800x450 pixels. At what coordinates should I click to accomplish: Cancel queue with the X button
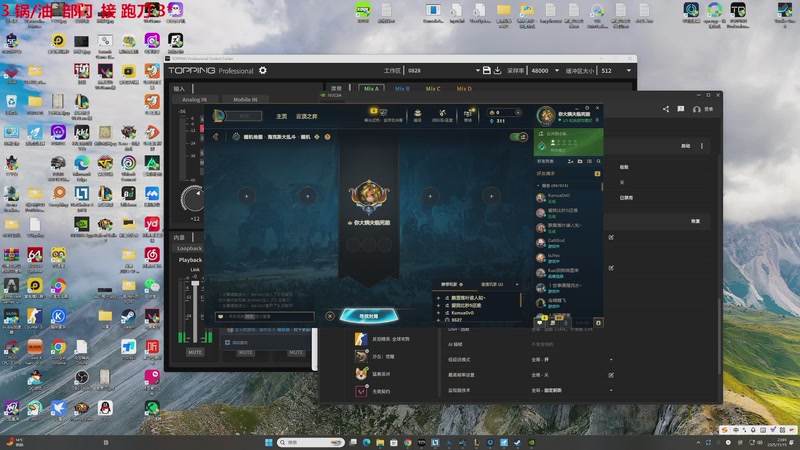point(330,316)
